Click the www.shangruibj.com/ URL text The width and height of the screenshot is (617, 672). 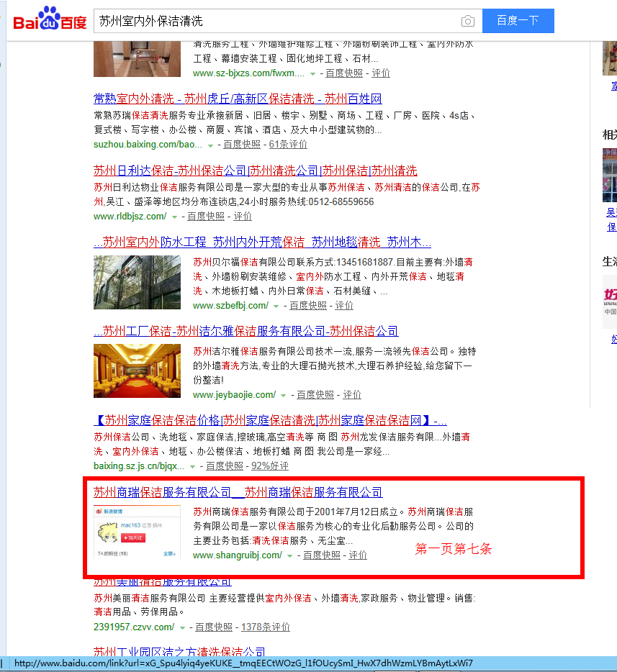(x=237, y=555)
